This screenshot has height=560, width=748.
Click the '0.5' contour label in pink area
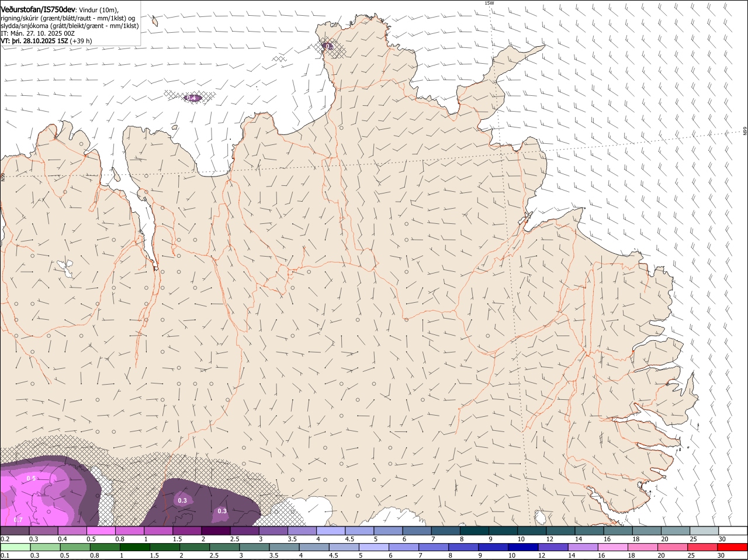click(31, 478)
